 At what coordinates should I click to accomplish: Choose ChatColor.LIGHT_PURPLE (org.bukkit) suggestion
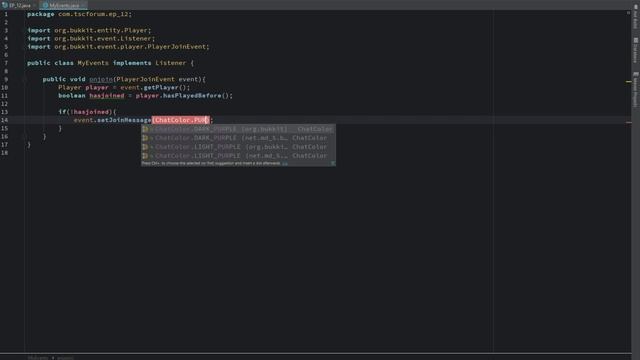pos(238,147)
